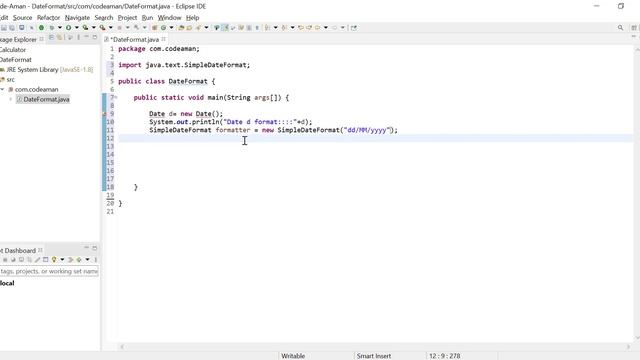Open the Window menu

coord(169,18)
